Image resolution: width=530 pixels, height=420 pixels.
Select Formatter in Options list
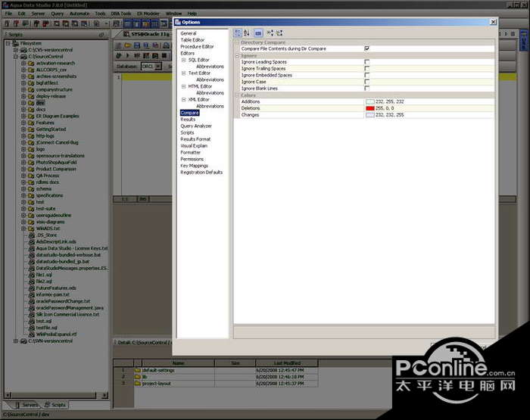click(x=191, y=152)
